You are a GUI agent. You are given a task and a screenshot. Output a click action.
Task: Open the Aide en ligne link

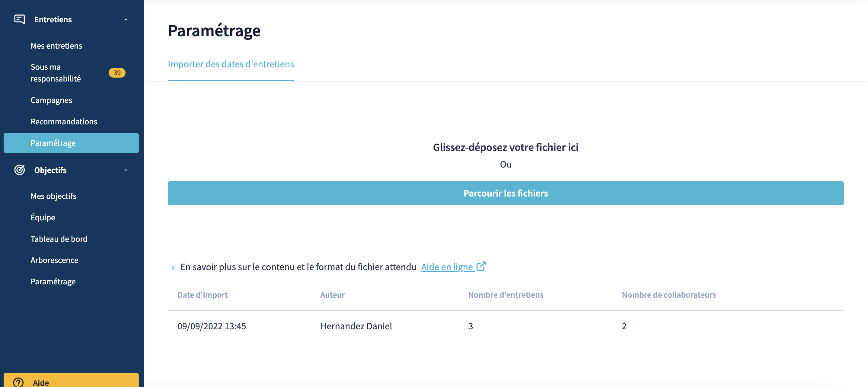pyautogui.click(x=447, y=267)
